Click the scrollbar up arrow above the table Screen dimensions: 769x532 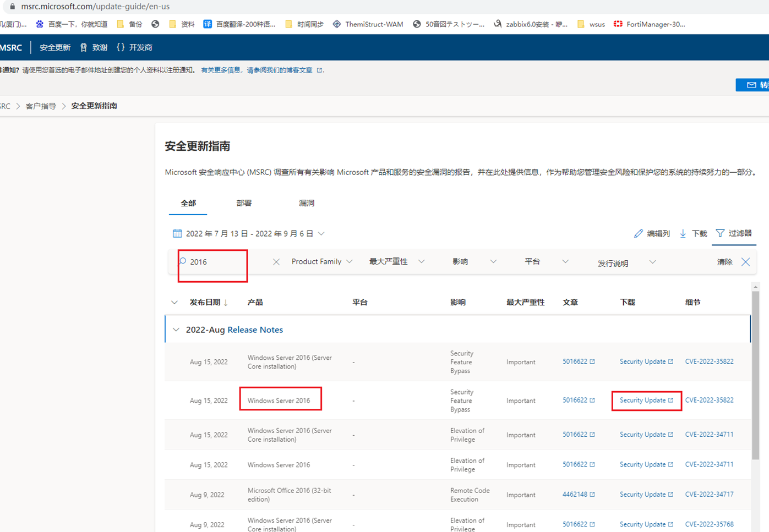755,287
